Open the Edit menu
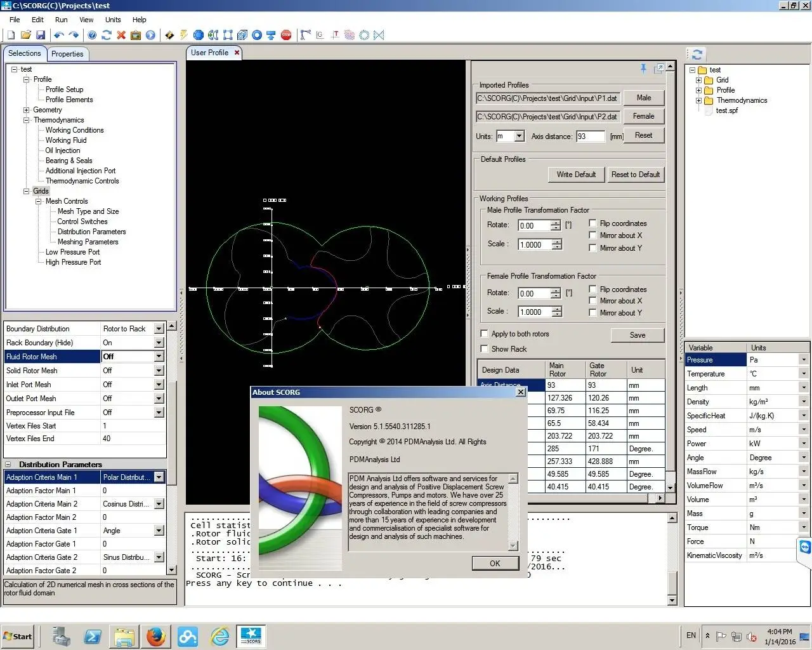Screen dimensions: 812x650 tap(37, 20)
